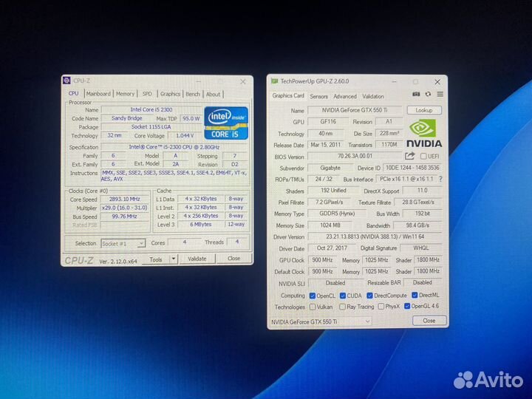Image resolution: width=532 pixels, height=399 pixels.
Task: Select the Graphics Card tab in GPU-Z
Action: coord(288,95)
